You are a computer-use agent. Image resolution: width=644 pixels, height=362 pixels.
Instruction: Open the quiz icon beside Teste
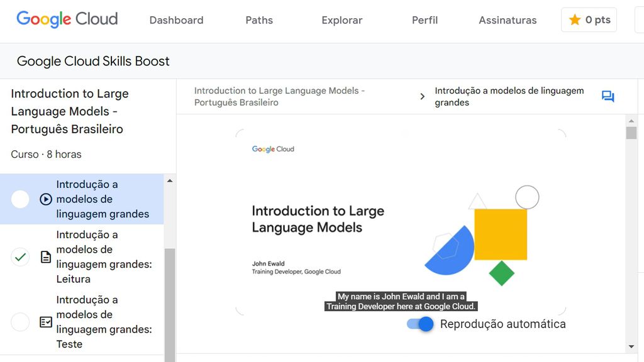coord(45,322)
